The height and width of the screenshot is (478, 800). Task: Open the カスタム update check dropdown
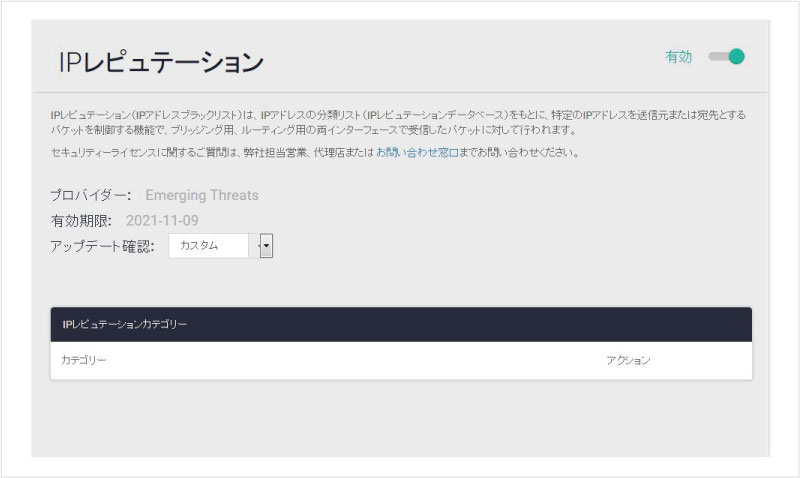[x=208, y=246]
